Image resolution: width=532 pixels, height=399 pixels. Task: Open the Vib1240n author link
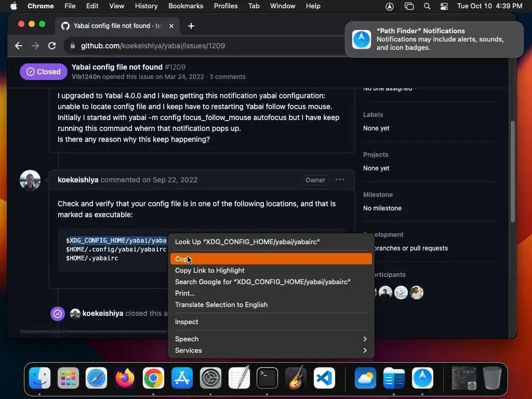(x=86, y=77)
